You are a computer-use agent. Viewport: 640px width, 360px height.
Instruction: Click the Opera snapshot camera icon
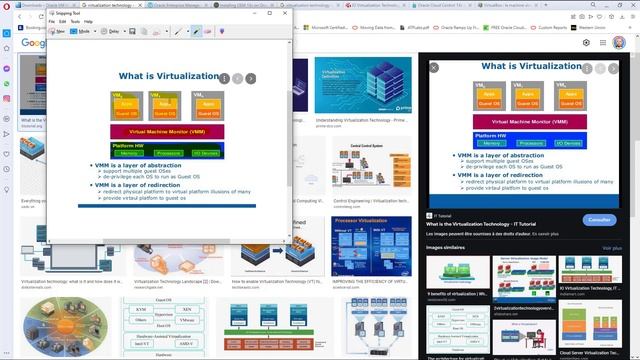[x=582, y=17]
